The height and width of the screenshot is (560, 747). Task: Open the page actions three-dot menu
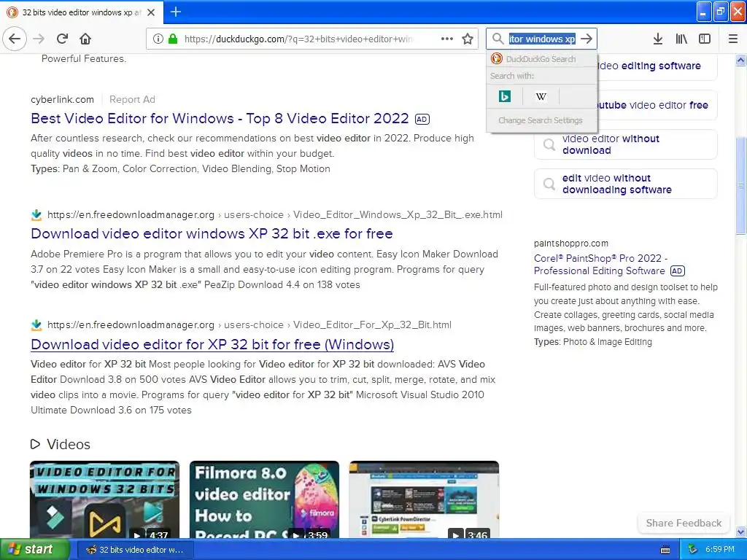click(447, 39)
